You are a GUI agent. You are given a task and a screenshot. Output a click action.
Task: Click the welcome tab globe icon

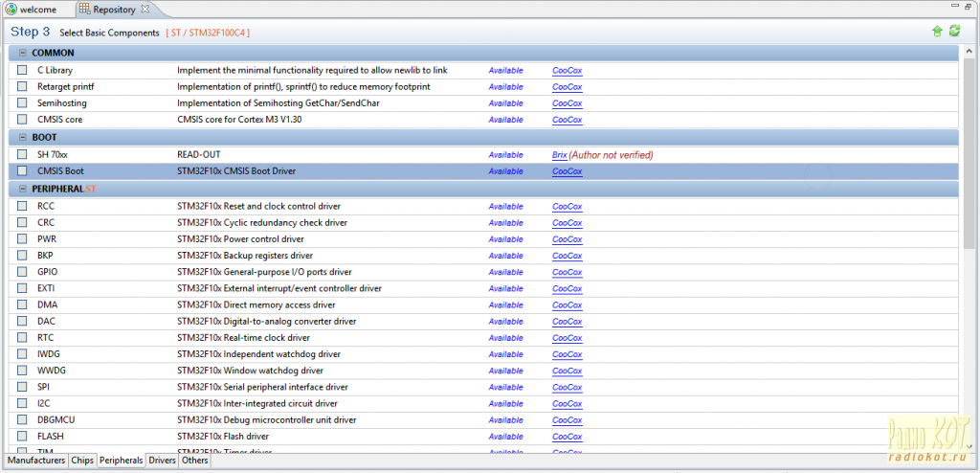[11, 9]
